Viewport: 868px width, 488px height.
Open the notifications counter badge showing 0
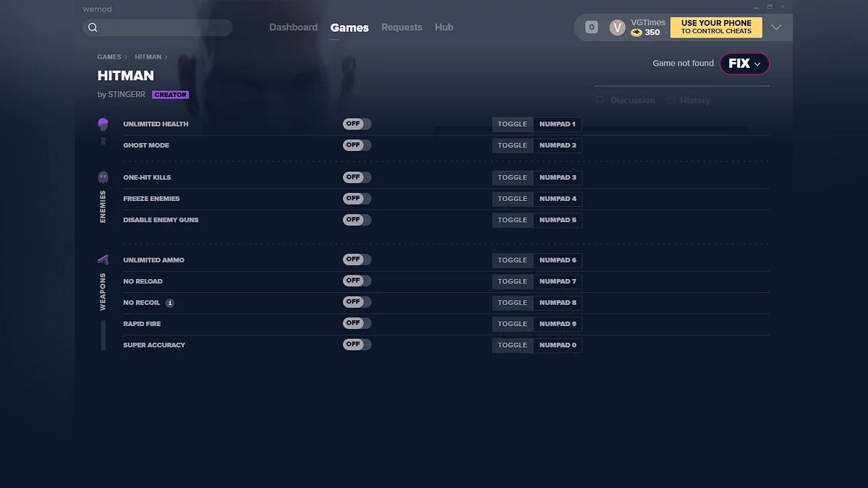coord(592,27)
